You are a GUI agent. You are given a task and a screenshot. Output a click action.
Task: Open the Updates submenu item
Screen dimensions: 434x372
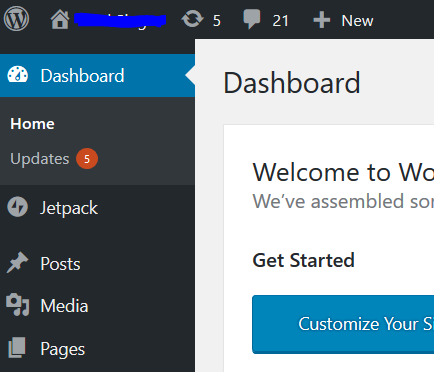[x=40, y=159]
